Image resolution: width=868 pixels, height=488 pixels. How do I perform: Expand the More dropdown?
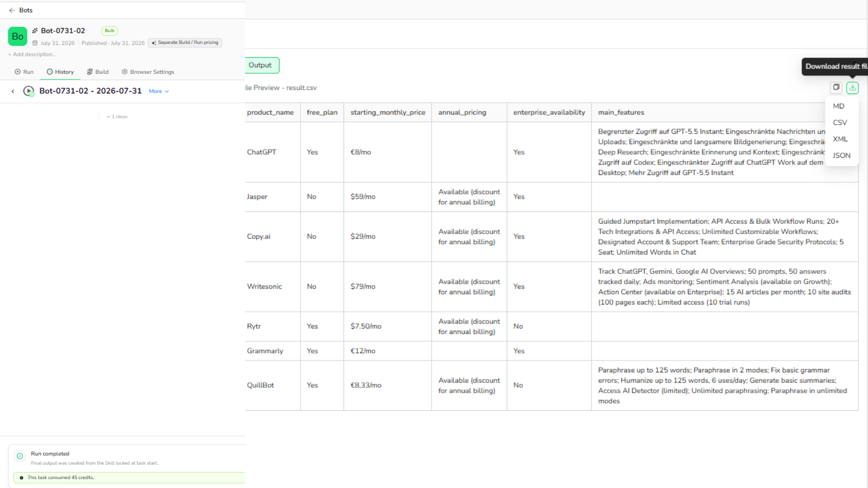[x=159, y=91]
